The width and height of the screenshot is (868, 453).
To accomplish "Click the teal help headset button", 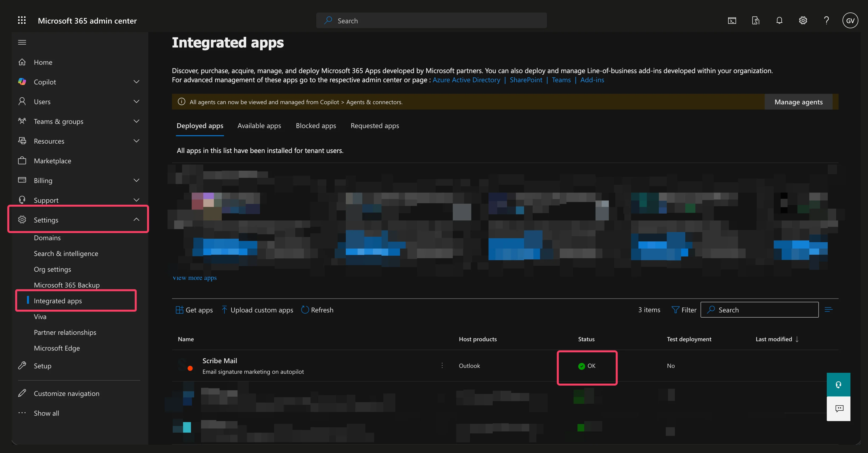I will 838,385.
